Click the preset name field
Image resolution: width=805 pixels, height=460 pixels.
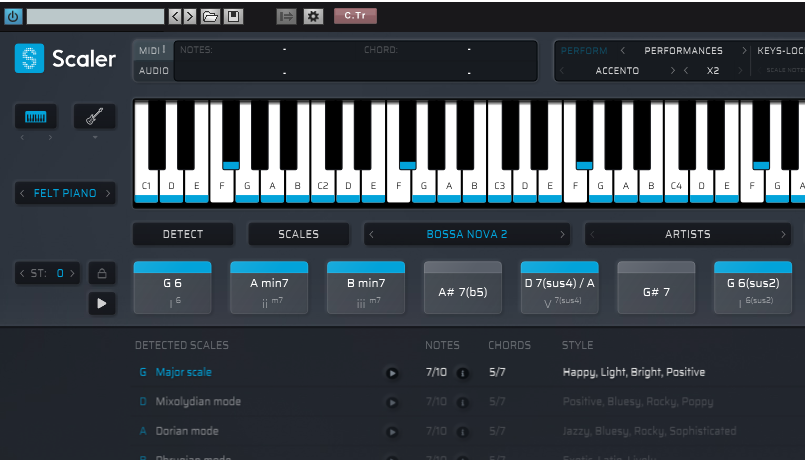95,16
